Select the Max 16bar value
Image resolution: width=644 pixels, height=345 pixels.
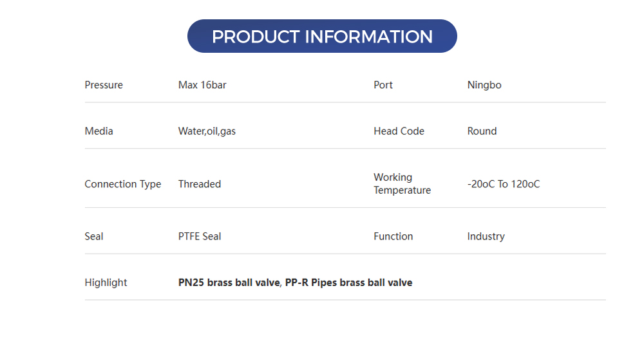pos(202,85)
